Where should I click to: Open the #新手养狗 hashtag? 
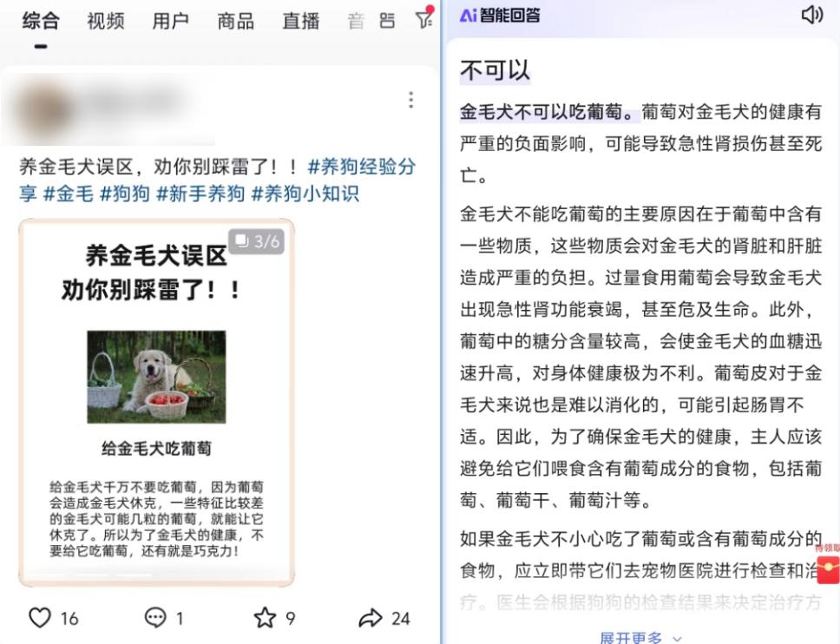200,194
